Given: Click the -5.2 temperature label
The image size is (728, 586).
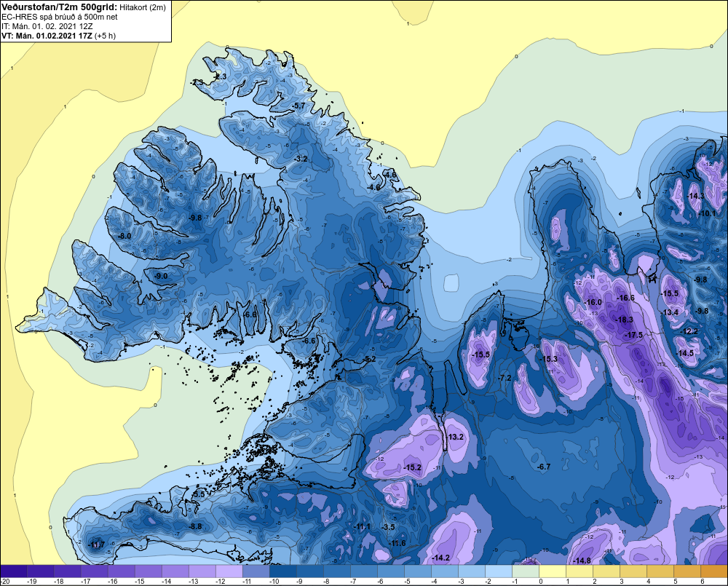Looking at the screenshot, I should [369, 359].
